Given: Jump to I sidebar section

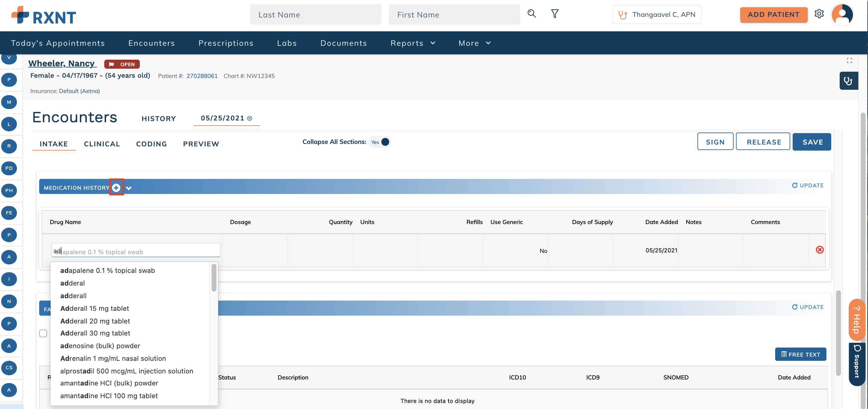Looking at the screenshot, I should pos(9,279).
